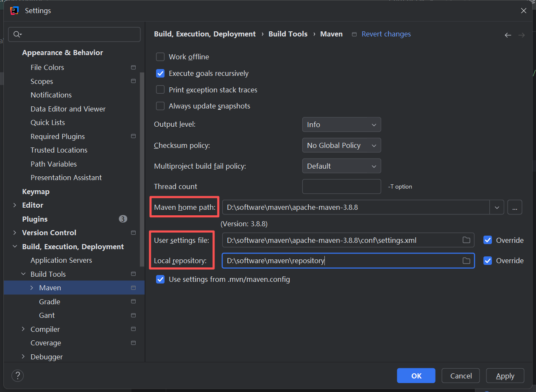
Task: Click project icon next to Revert changes
Action: tap(355, 34)
